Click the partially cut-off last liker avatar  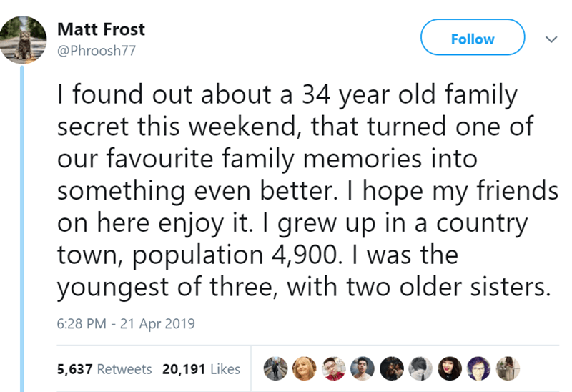(507, 369)
